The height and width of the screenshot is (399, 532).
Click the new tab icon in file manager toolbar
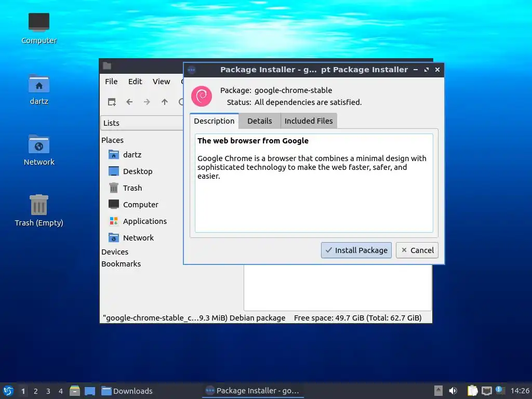point(112,102)
